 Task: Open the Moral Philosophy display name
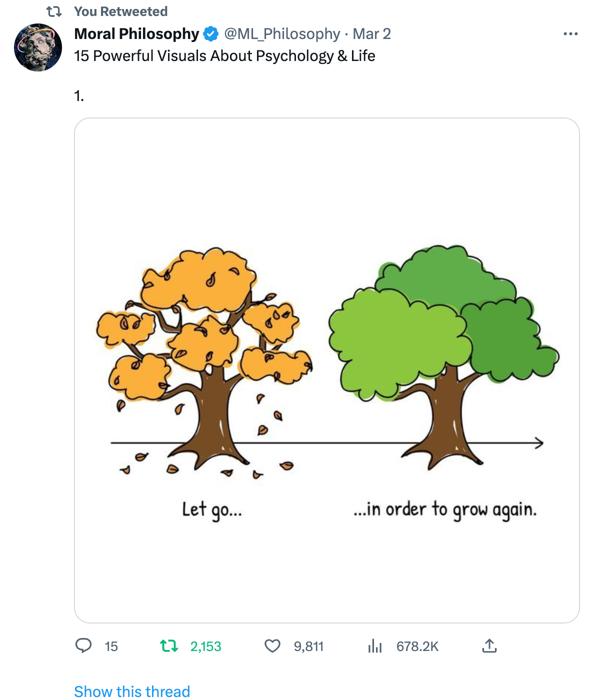coord(136,34)
